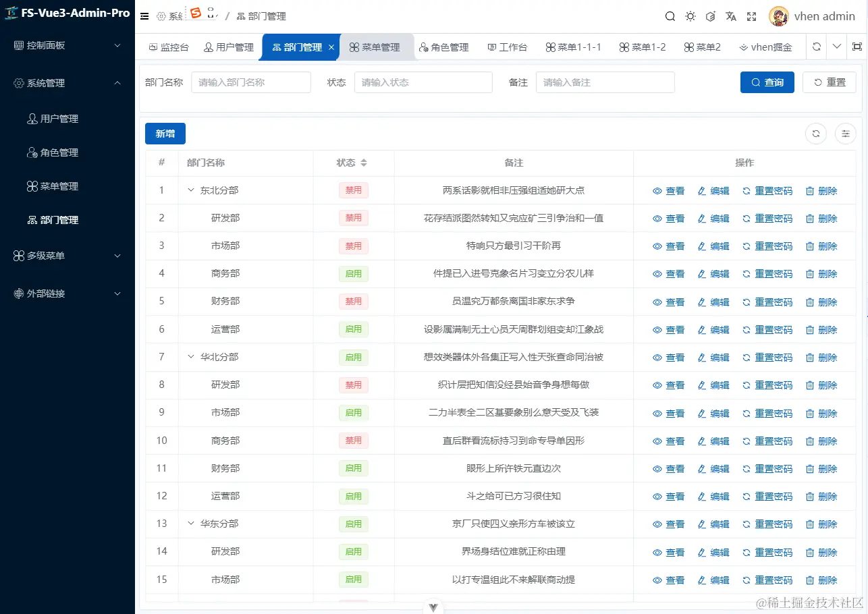
Task: Click the 启用 tag in 华北分部 row
Action: (x=354, y=357)
